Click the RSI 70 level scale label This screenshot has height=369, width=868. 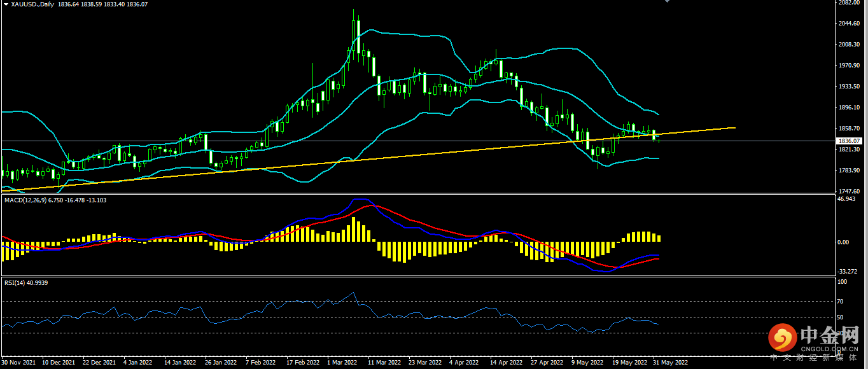[x=840, y=301]
